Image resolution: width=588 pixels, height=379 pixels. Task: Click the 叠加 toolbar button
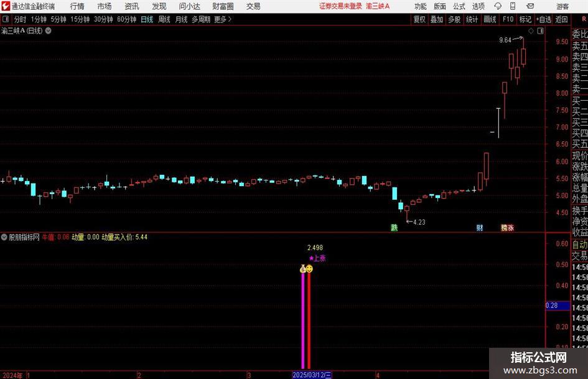(x=437, y=19)
